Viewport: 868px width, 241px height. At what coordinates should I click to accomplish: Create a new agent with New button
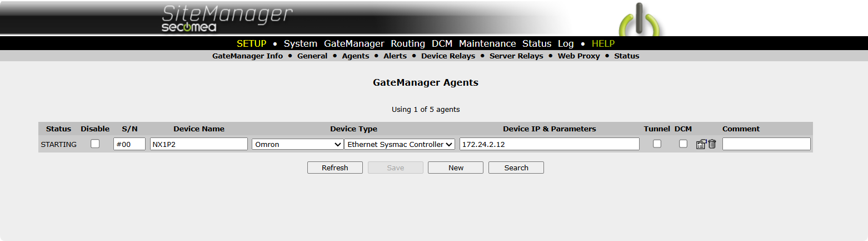click(x=456, y=168)
